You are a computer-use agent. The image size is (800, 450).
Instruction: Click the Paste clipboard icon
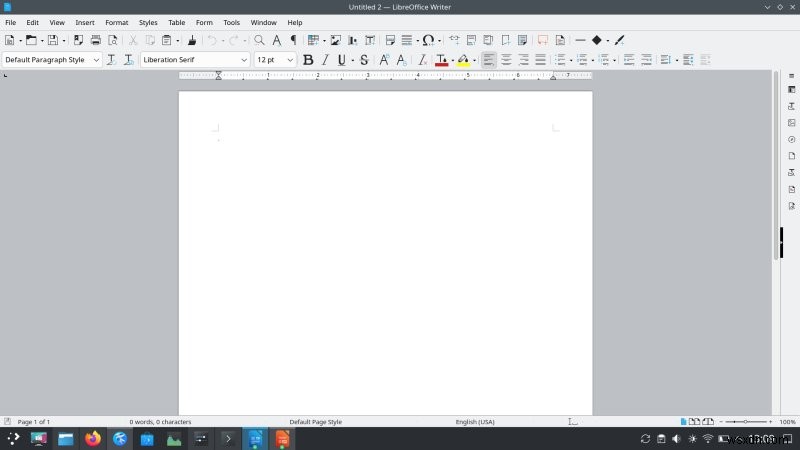click(x=166, y=40)
